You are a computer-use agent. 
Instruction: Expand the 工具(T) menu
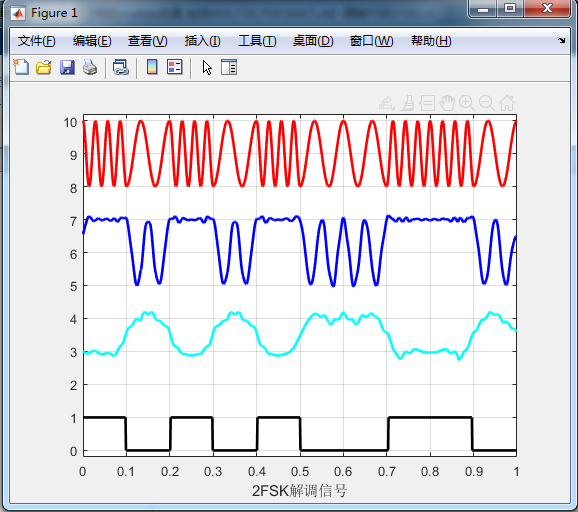point(257,41)
